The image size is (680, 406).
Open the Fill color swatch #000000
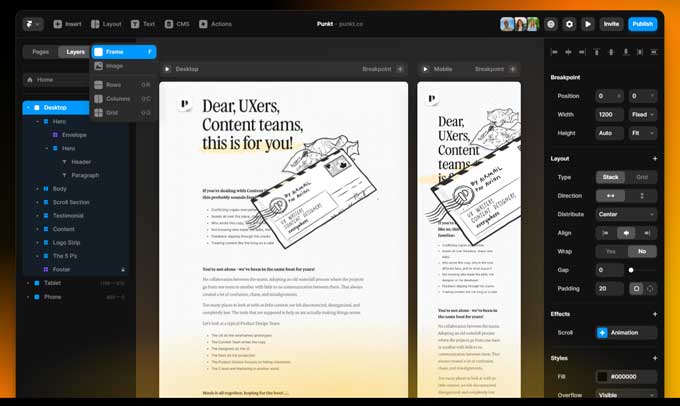603,376
